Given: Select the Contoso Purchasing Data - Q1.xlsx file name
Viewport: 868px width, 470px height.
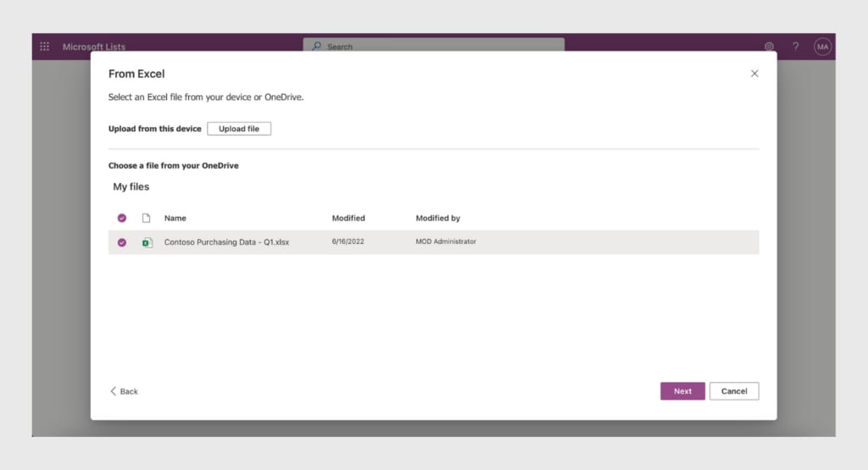Looking at the screenshot, I should click(226, 242).
